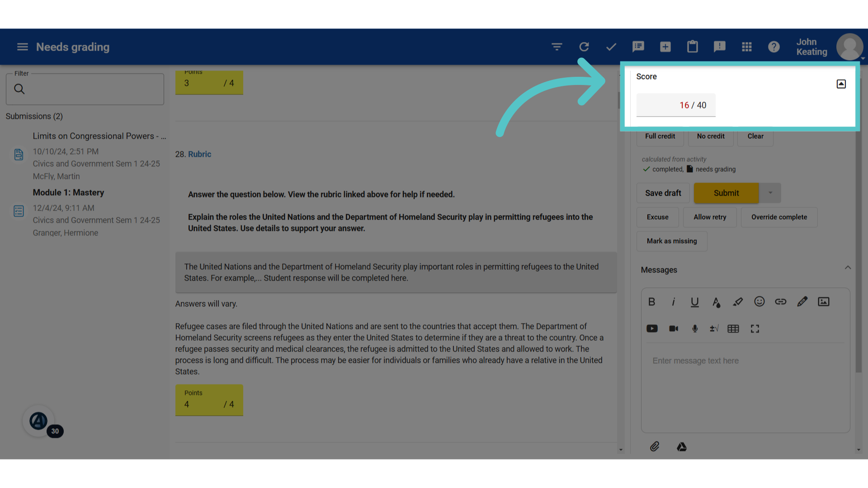Attach a file with paperclip icon
Viewport: 868px width, 488px height.
tap(655, 447)
